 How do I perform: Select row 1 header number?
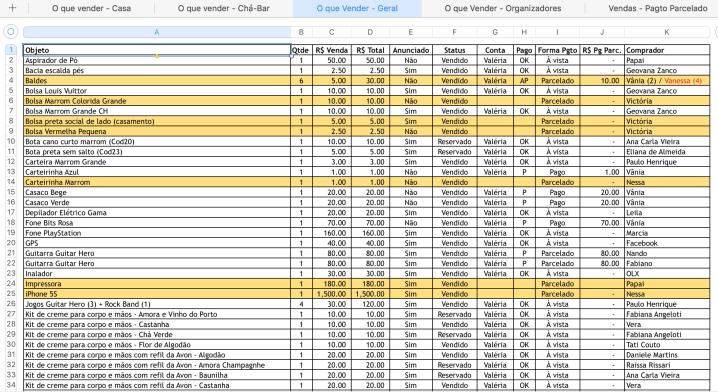(x=11, y=50)
